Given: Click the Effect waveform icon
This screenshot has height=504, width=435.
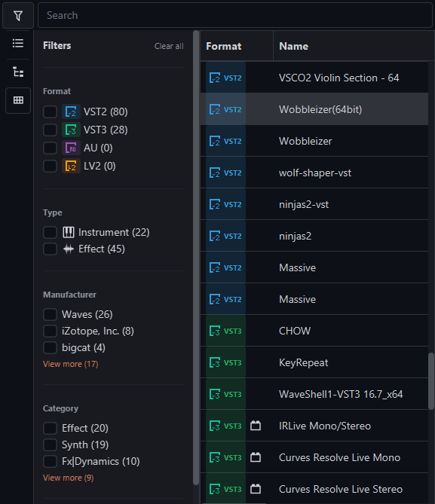Looking at the screenshot, I should pos(68,249).
